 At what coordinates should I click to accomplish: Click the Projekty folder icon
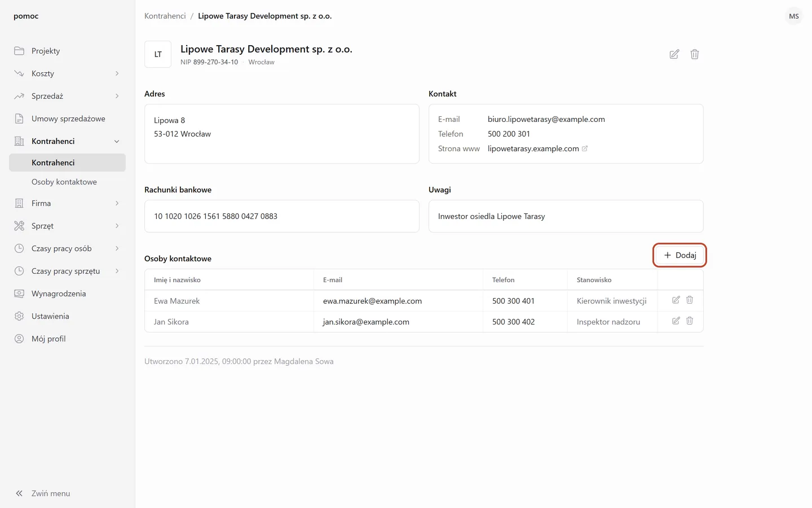point(19,51)
